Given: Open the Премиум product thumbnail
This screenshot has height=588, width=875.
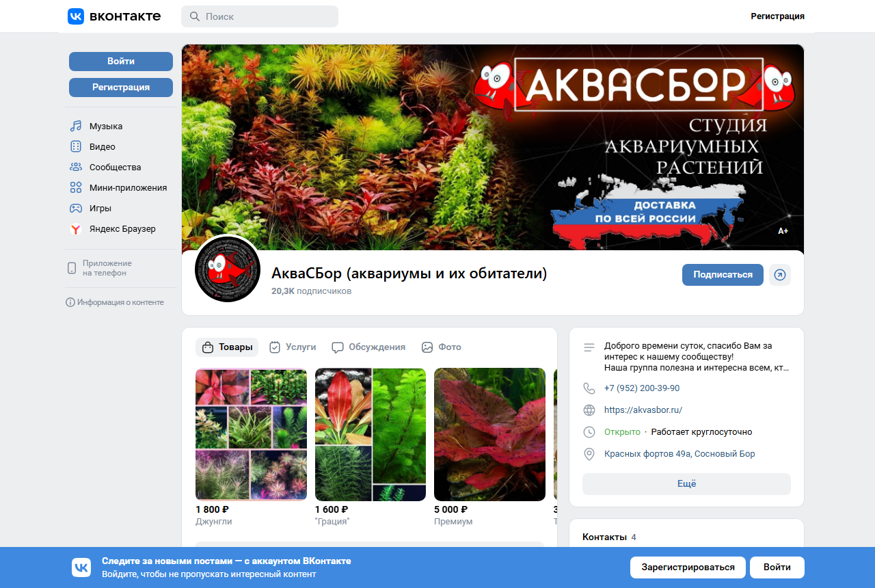Looking at the screenshot, I should pos(489,434).
